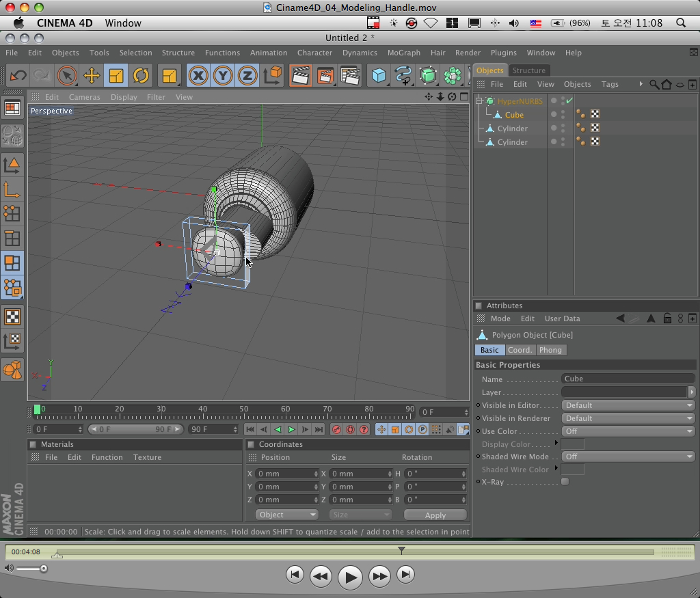The image size is (700, 598).
Task: Toggle Y axis lock
Action: click(223, 75)
